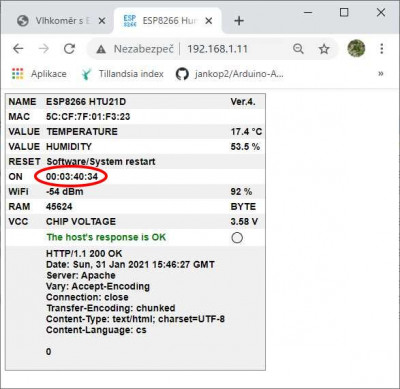Click the address bar showing 192.168.1.11

pos(217,49)
